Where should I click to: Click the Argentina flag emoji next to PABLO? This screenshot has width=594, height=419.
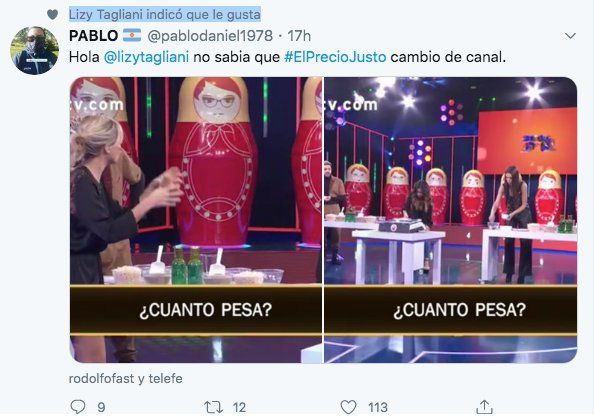click(132, 36)
